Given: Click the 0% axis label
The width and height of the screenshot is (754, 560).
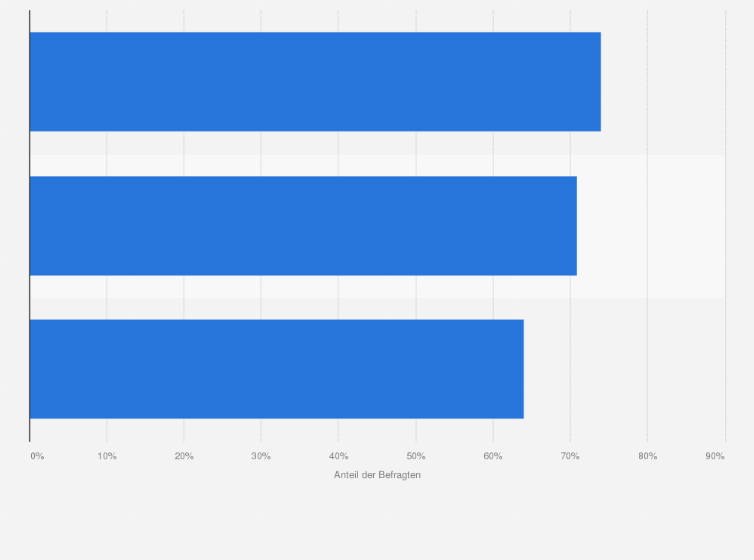Looking at the screenshot, I should point(37,456).
